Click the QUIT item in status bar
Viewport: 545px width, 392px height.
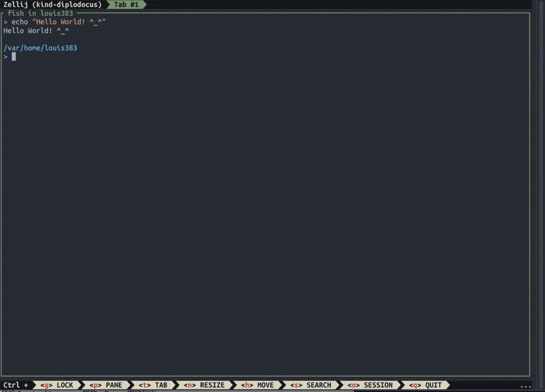tap(425, 385)
